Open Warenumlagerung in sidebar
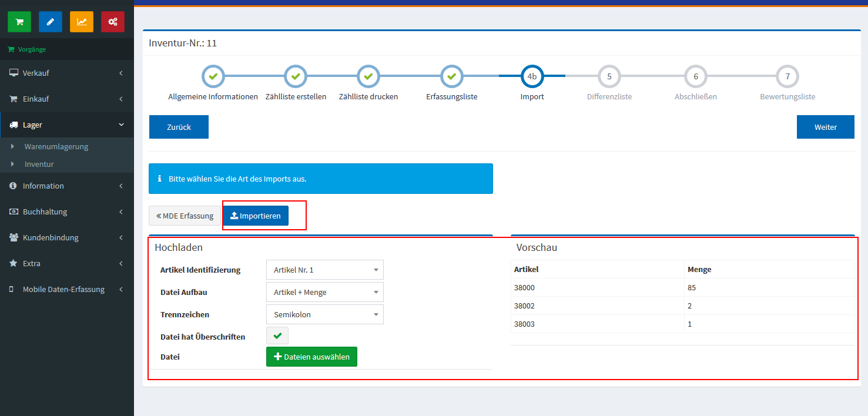The width and height of the screenshot is (868, 416). coord(56,146)
